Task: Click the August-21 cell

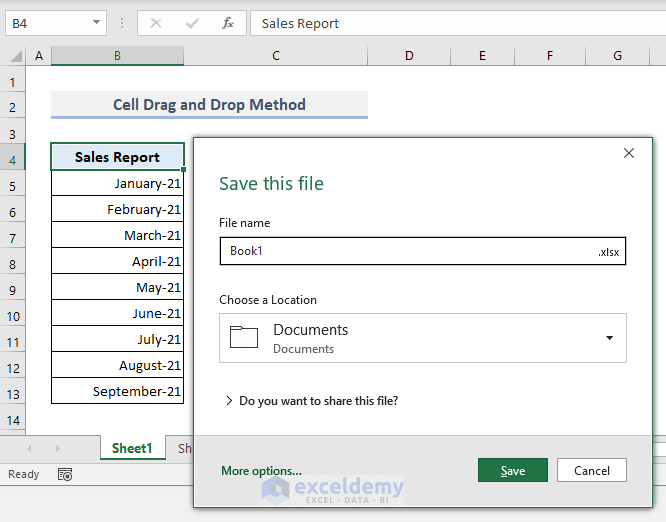Action: pos(118,365)
